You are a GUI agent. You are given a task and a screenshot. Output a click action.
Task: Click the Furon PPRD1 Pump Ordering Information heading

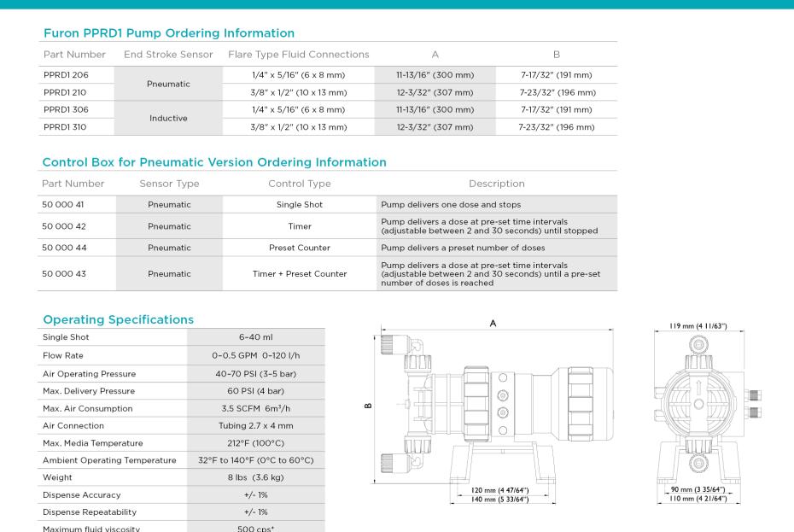(x=169, y=33)
